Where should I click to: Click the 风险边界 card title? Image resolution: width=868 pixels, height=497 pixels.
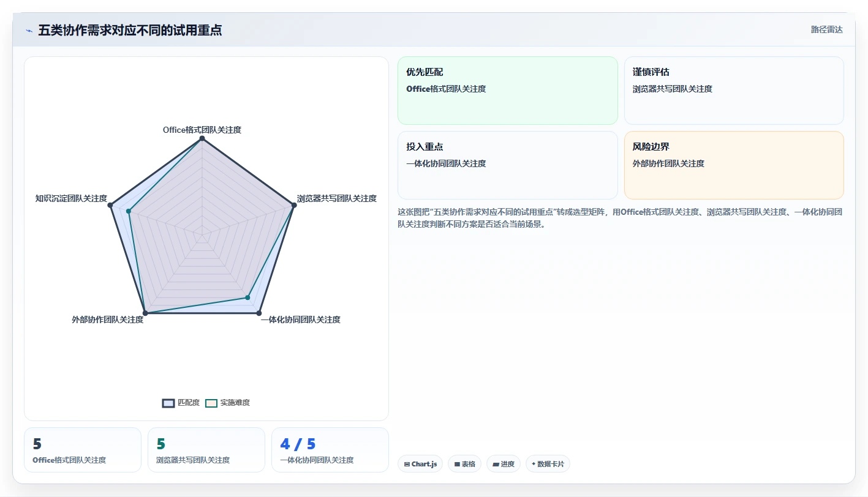pos(651,147)
